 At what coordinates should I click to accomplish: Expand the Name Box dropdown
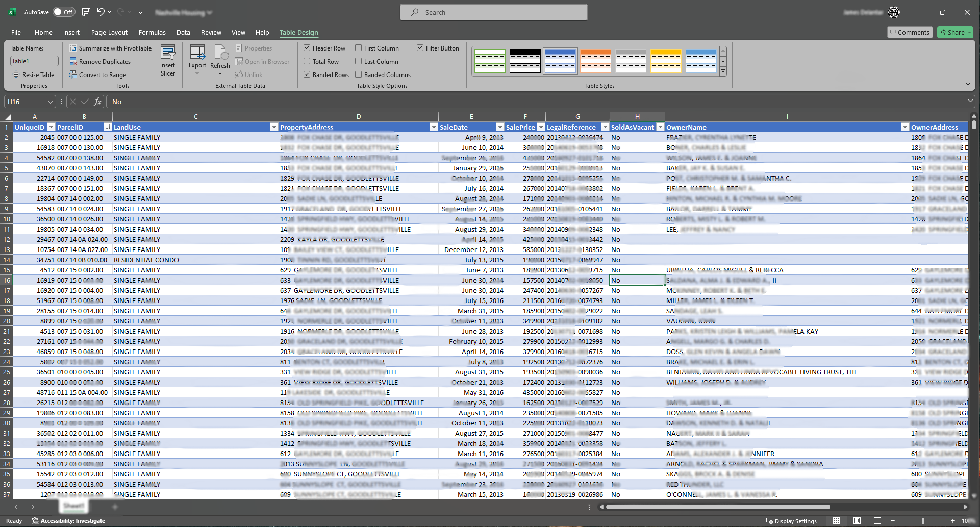tap(50, 102)
